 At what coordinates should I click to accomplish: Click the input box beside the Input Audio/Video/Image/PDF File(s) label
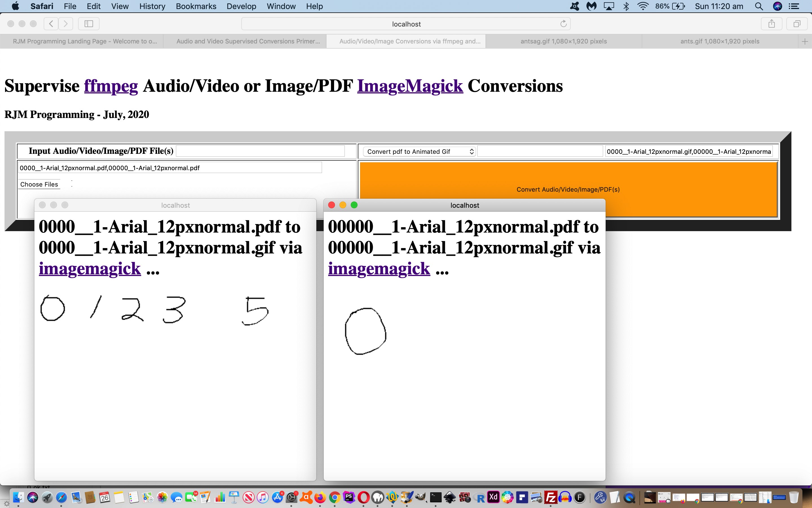[x=260, y=151]
